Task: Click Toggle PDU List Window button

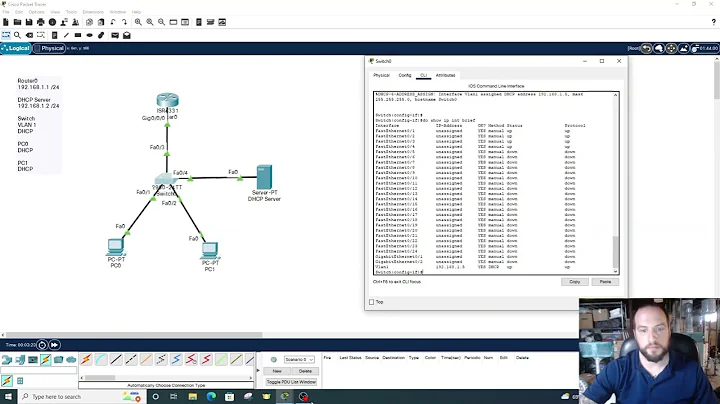Action: (x=291, y=382)
